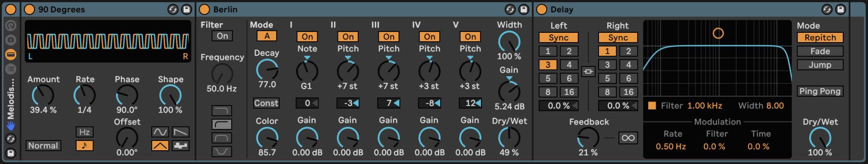The height and width of the screenshot is (164, 868).
Task: Open the Const decay dropdown
Action: (266, 103)
